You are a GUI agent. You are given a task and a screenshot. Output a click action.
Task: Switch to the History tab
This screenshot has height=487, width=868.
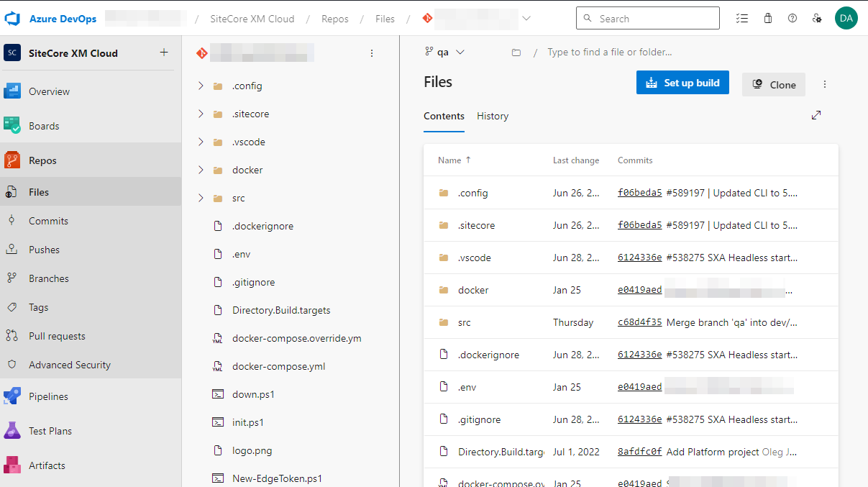[492, 116]
